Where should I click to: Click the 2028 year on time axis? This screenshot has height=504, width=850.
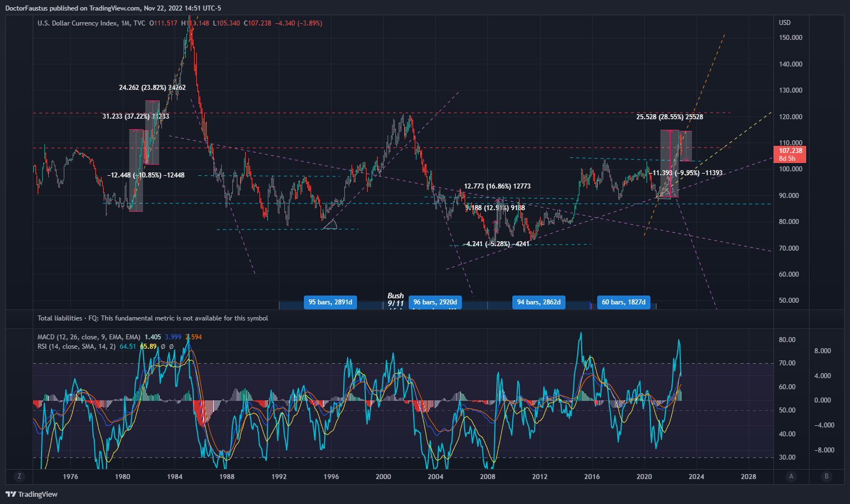[x=749, y=477]
